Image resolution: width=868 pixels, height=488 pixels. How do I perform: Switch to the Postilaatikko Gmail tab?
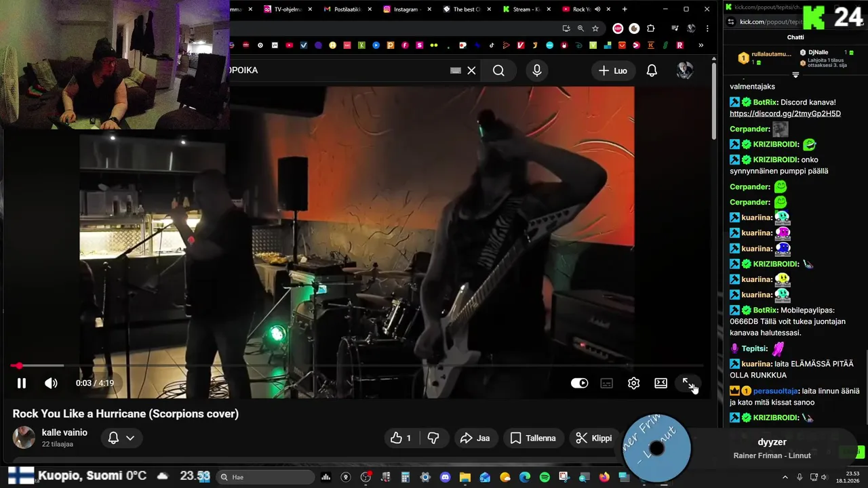tap(346, 9)
